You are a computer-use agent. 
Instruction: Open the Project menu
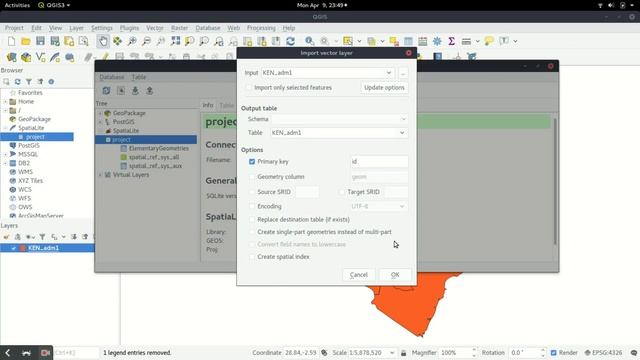pyautogui.click(x=14, y=28)
